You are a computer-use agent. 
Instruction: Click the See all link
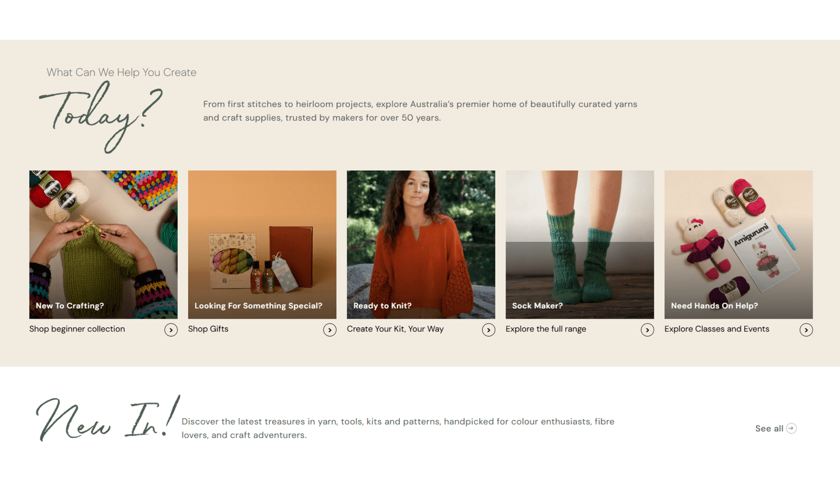coord(769,428)
